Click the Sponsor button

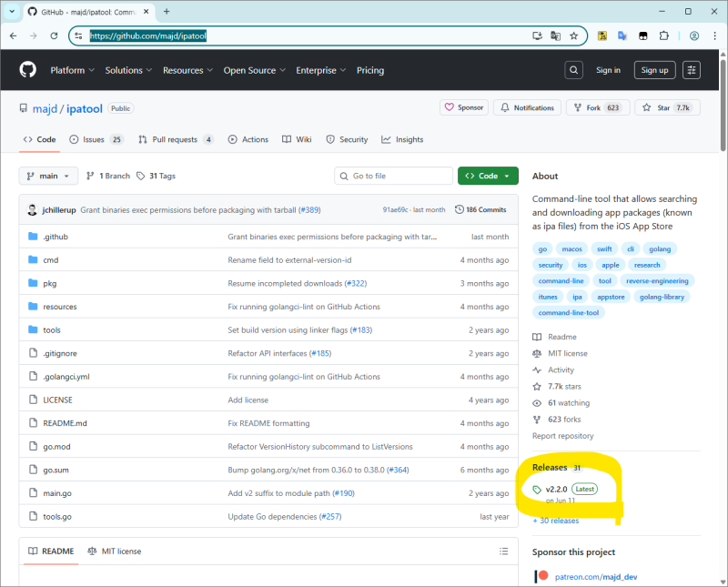tap(464, 107)
